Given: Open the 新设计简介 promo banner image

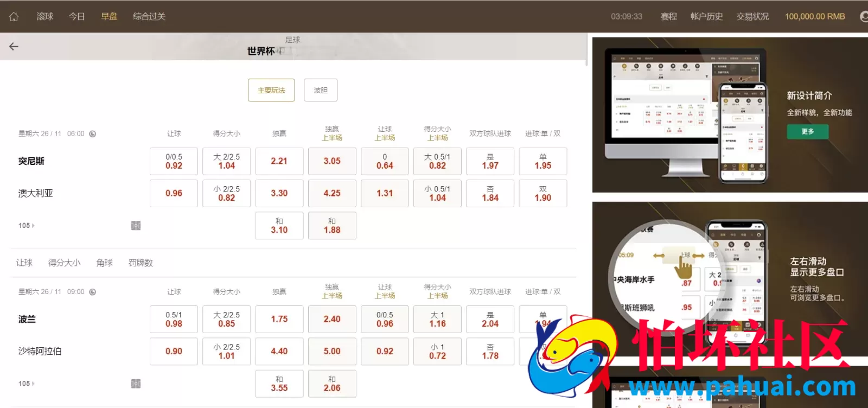Looking at the screenshot, I should (x=730, y=115).
